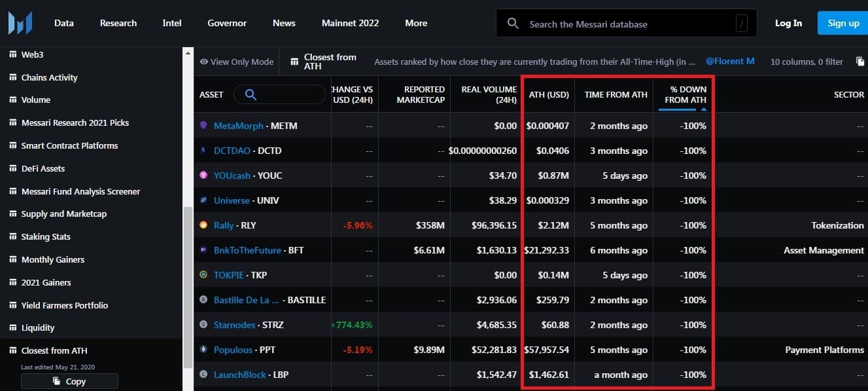Select the Monthly Gainers screener
Image resolution: width=868 pixels, height=391 pixels.
[53, 259]
